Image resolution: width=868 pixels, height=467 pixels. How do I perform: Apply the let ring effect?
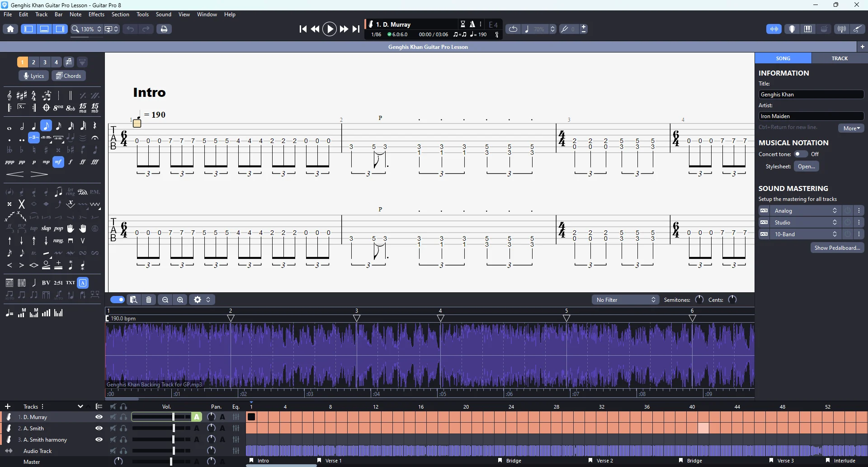pyautogui.click(x=71, y=192)
